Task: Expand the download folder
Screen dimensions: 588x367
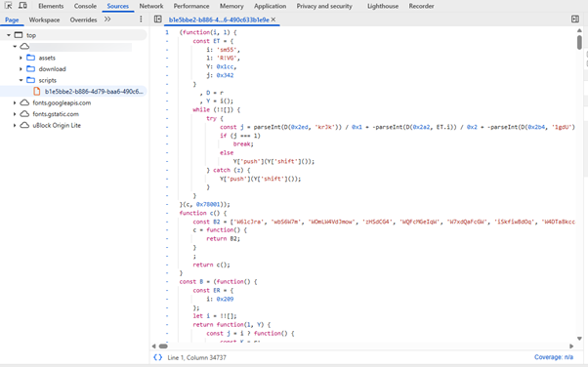Action: click(21, 69)
